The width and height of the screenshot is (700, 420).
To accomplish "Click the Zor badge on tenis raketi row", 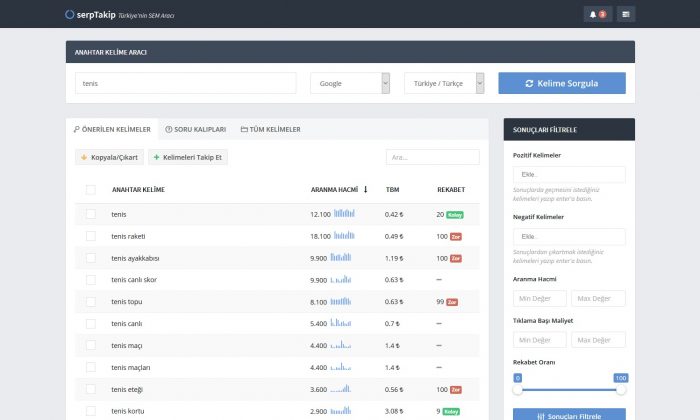I will click(x=456, y=237).
